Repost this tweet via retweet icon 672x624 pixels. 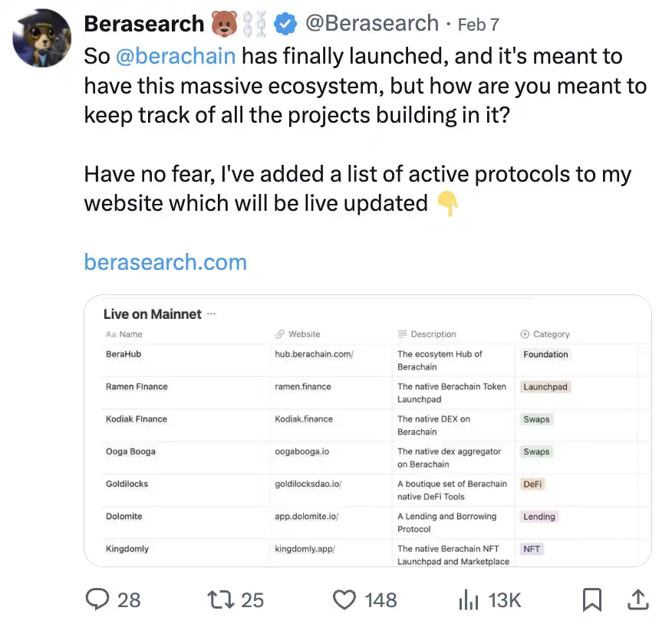[x=221, y=599]
